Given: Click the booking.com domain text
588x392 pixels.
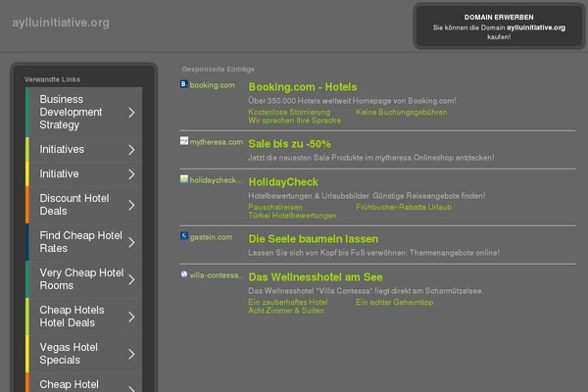Looking at the screenshot, I should [213, 85].
